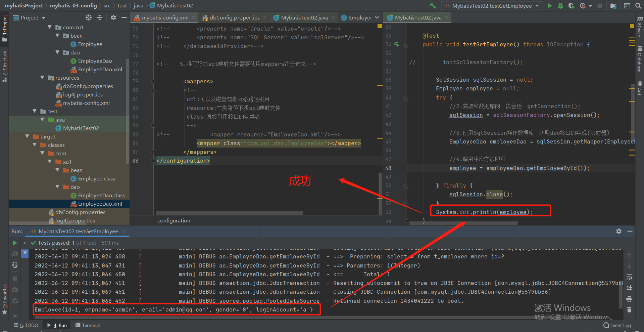Image resolution: width=644 pixels, height=332 pixels.
Task: Collapse the target folder
Action: [x=27, y=136]
